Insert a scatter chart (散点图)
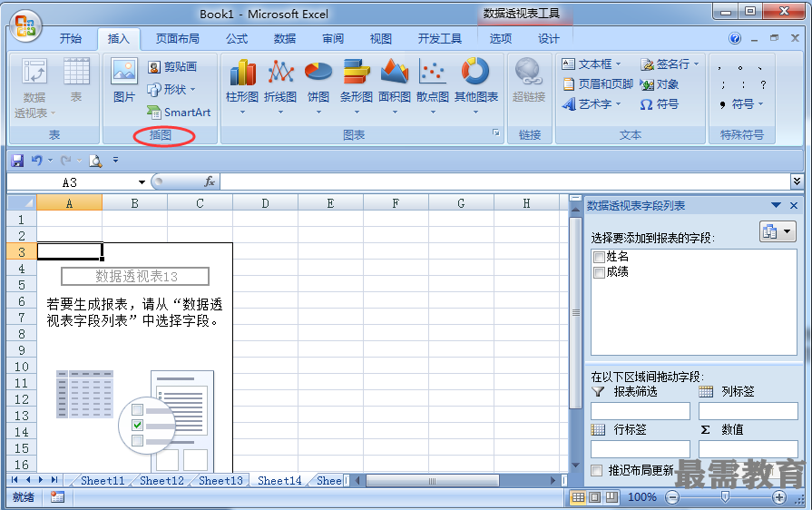Screen dimensions: 812x510 [433, 86]
